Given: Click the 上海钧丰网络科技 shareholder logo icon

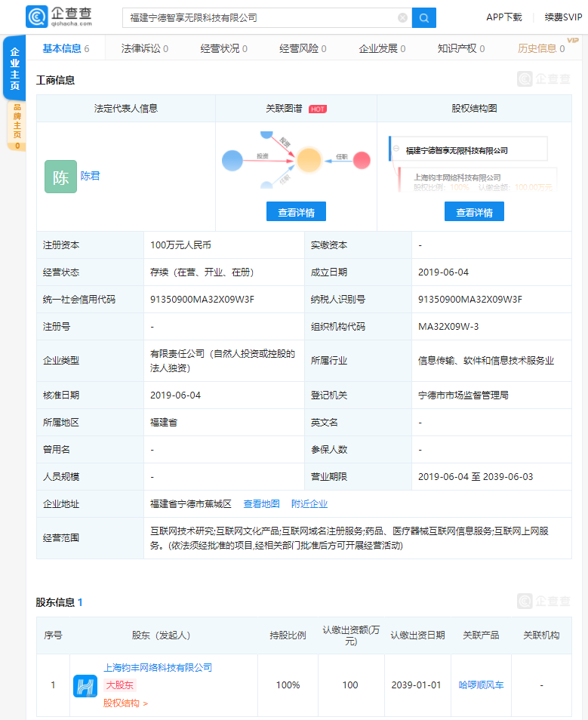Looking at the screenshot, I should tap(85, 686).
